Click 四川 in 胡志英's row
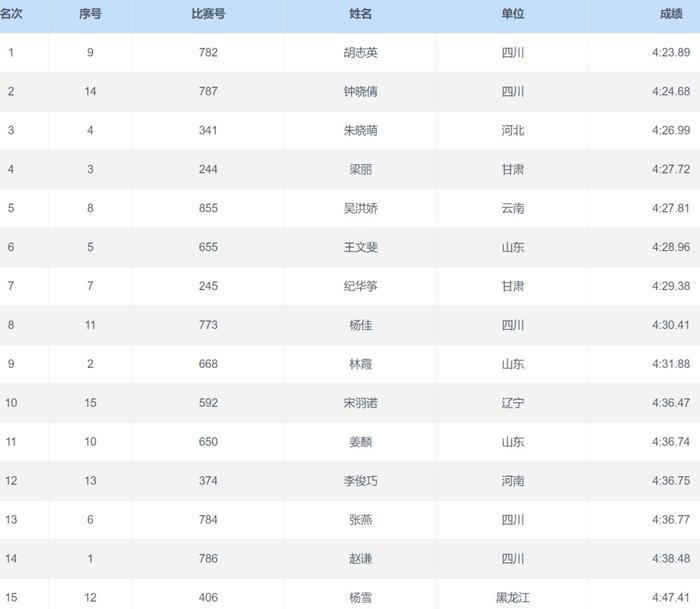 pyautogui.click(x=512, y=53)
